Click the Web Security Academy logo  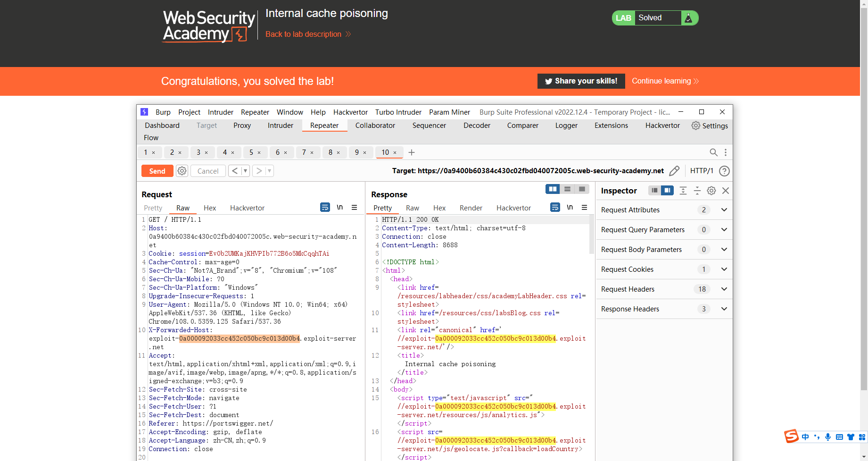tap(209, 26)
